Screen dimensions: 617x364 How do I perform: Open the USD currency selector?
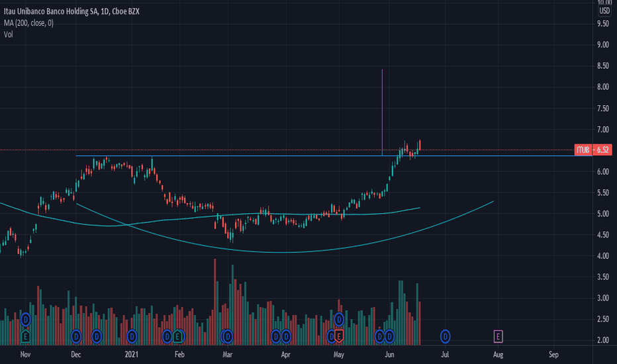point(604,11)
